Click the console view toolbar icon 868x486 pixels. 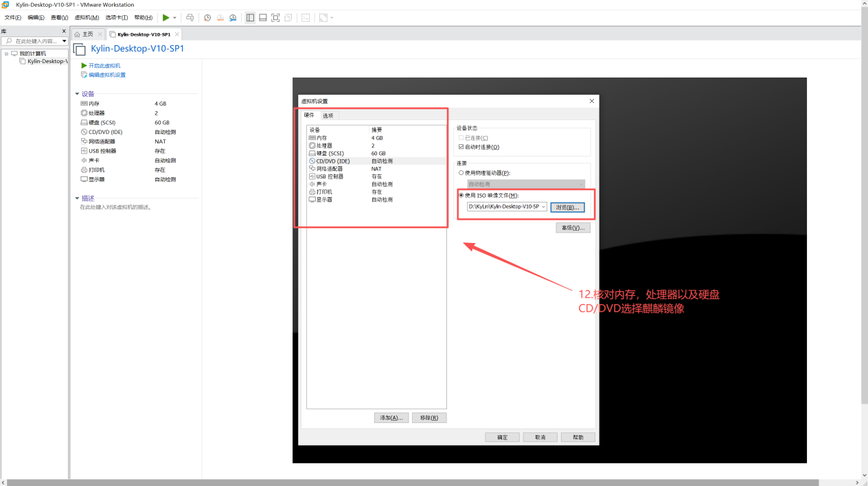[x=306, y=17]
